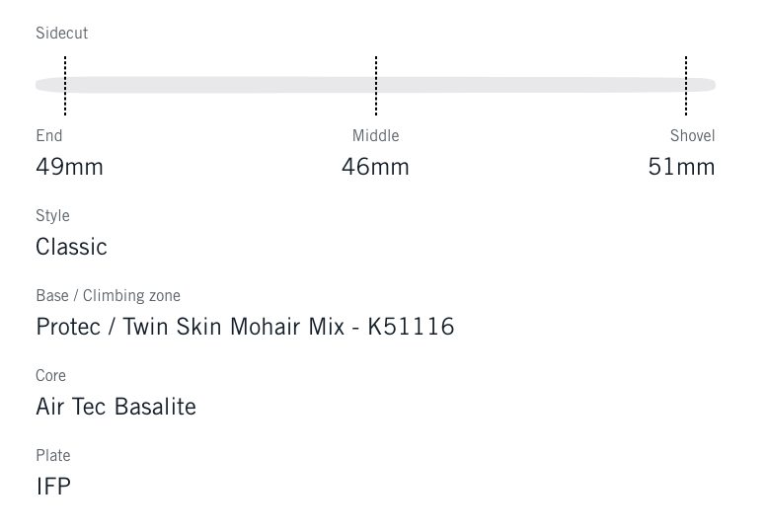Select the Shovel label text
Screen dimensions: 768x532
692,136
